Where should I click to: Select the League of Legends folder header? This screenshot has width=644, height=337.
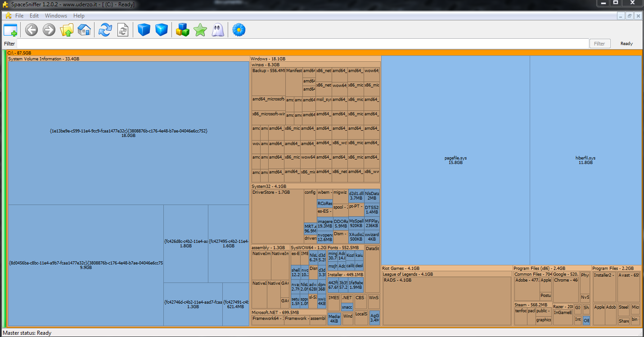[x=447, y=274]
